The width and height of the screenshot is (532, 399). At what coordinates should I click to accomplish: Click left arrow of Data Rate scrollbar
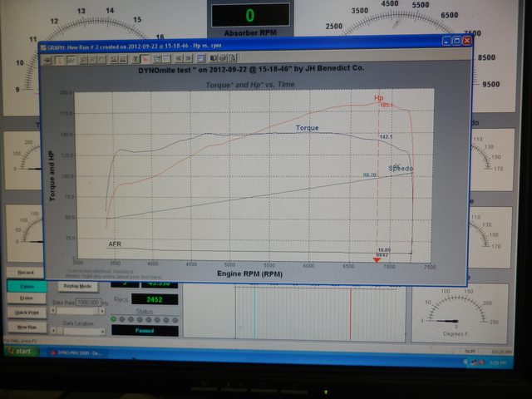point(53,310)
